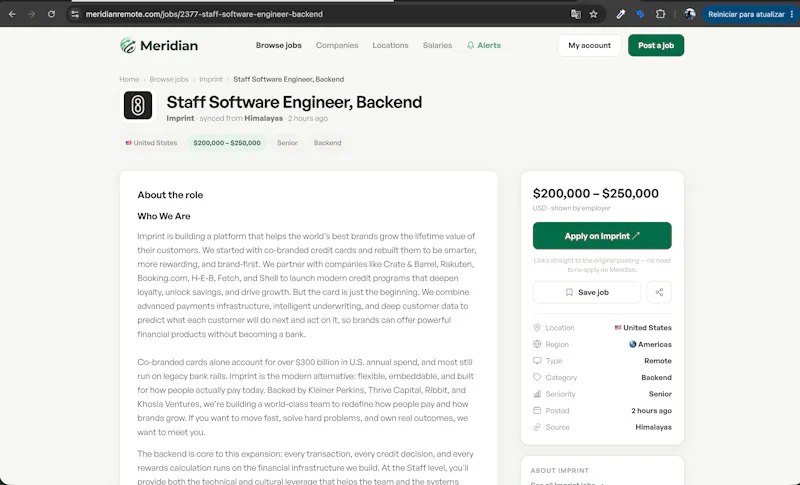Screen dimensions: 800x485
Task: Open the share job icon button
Action: [x=659, y=292]
